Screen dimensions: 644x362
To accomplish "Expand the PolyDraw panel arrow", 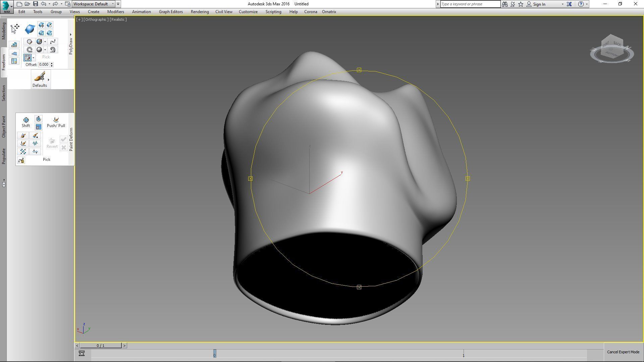I will click(x=71, y=35).
